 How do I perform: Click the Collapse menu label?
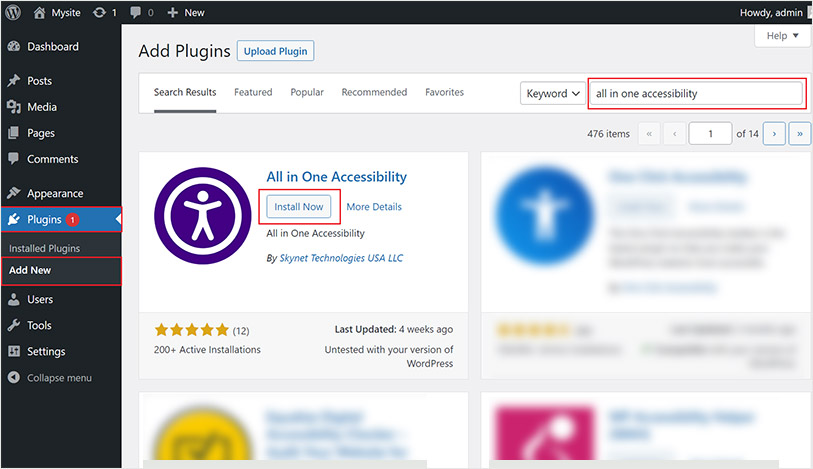click(x=59, y=378)
